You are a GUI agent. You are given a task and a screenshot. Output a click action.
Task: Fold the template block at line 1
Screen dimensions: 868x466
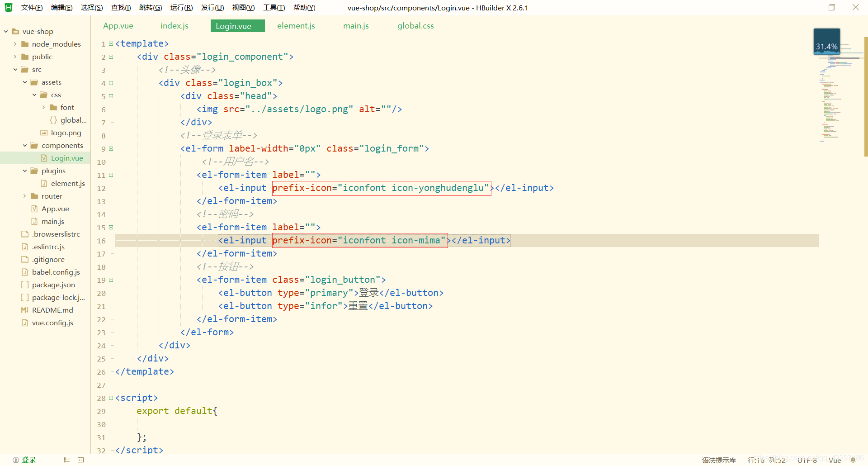[111, 44]
